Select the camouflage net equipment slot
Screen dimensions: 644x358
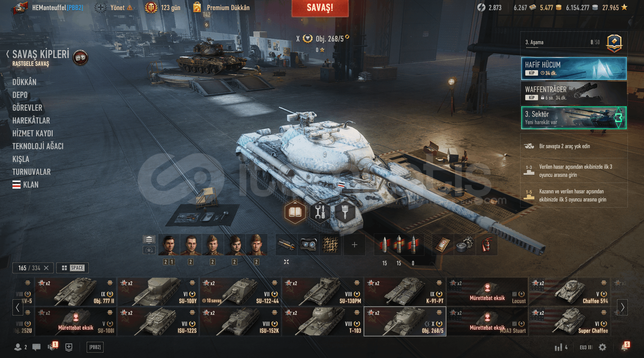click(x=330, y=245)
